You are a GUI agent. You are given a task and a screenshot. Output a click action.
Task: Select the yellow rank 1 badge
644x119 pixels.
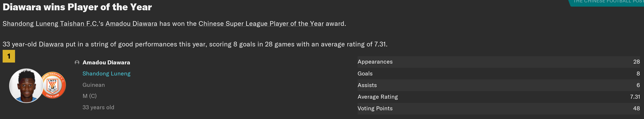point(9,56)
